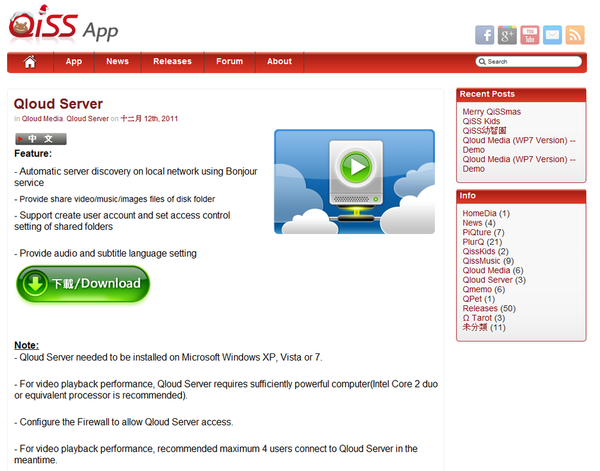Open QissKids category in Info
This screenshot has width=600, height=471.
pos(479,251)
